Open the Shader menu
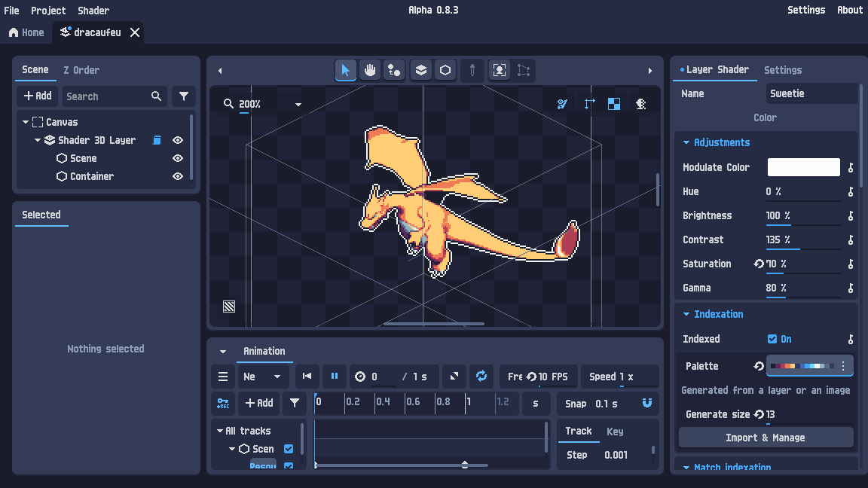 tap(93, 11)
